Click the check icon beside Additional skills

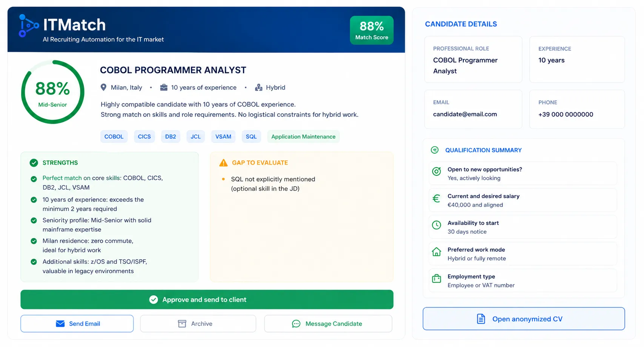(34, 262)
